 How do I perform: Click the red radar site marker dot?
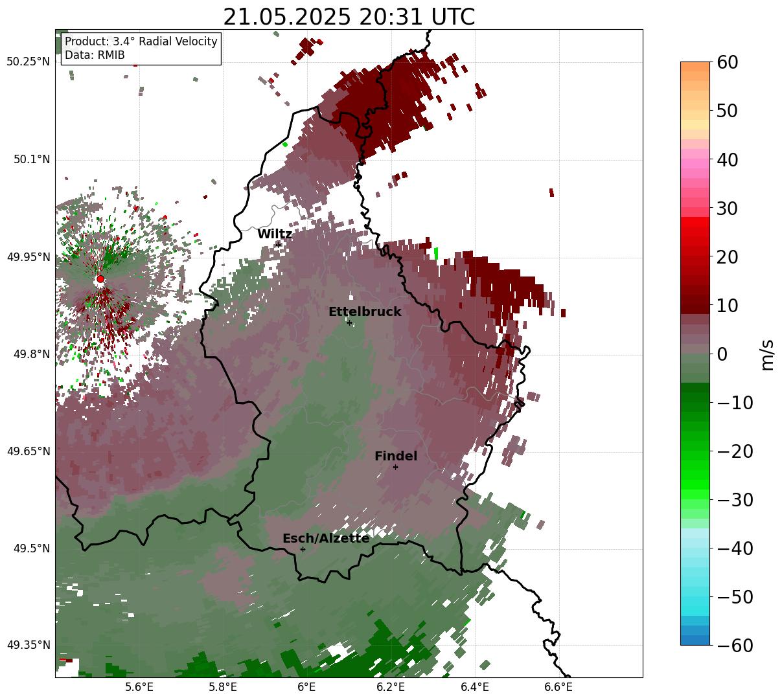100,279
